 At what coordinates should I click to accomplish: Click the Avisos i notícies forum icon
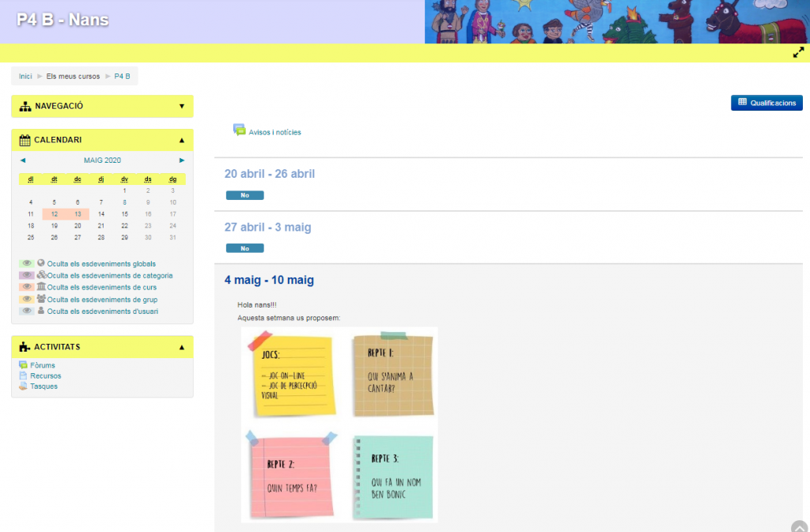239,130
